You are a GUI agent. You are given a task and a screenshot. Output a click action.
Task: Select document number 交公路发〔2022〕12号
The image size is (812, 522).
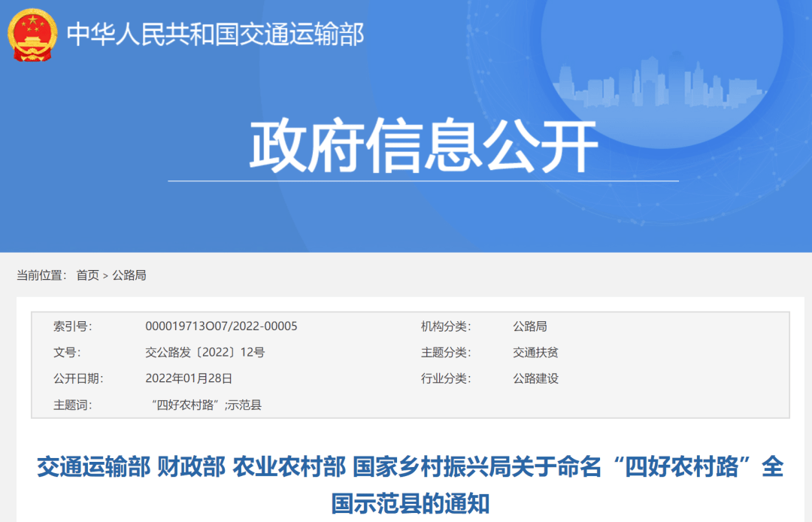205,353
